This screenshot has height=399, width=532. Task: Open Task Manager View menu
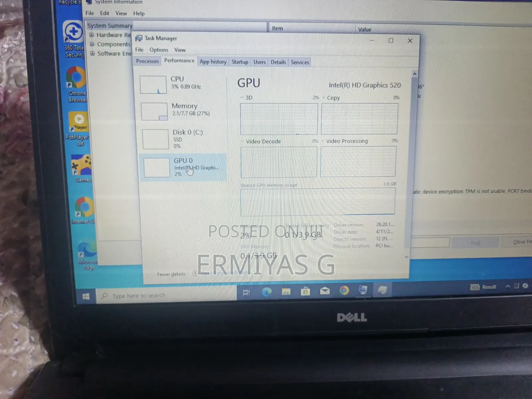pyautogui.click(x=180, y=50)
